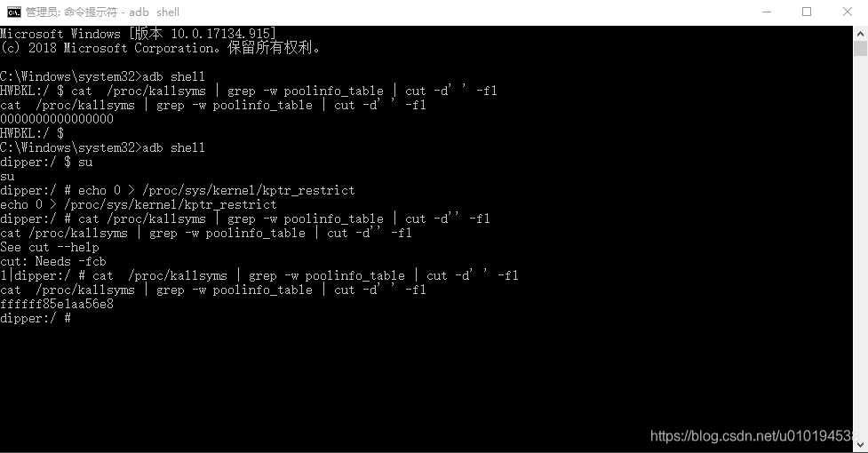Click the 'cut: Needs -fcb' error line
Image resolution: width=868 pixels, height=453 pixels.
[52, 262]
